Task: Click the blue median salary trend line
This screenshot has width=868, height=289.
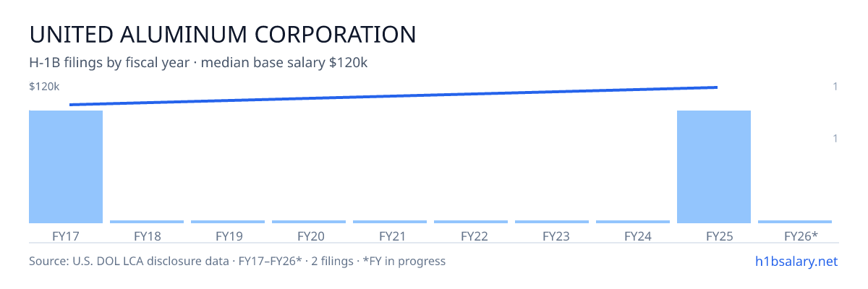Action: [393, 96]
